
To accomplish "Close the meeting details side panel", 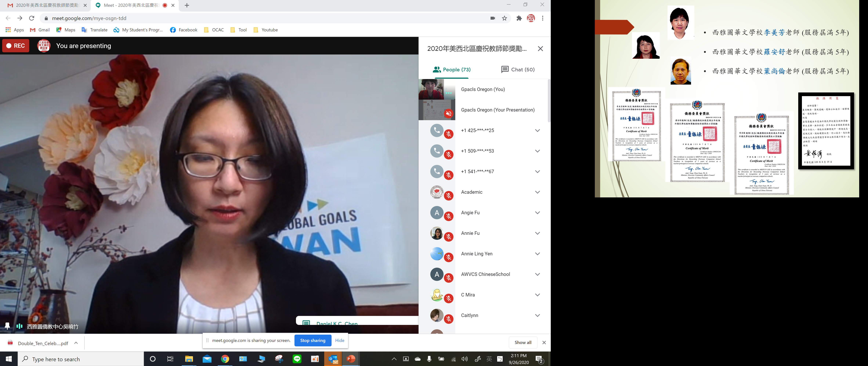I will 540,49.
